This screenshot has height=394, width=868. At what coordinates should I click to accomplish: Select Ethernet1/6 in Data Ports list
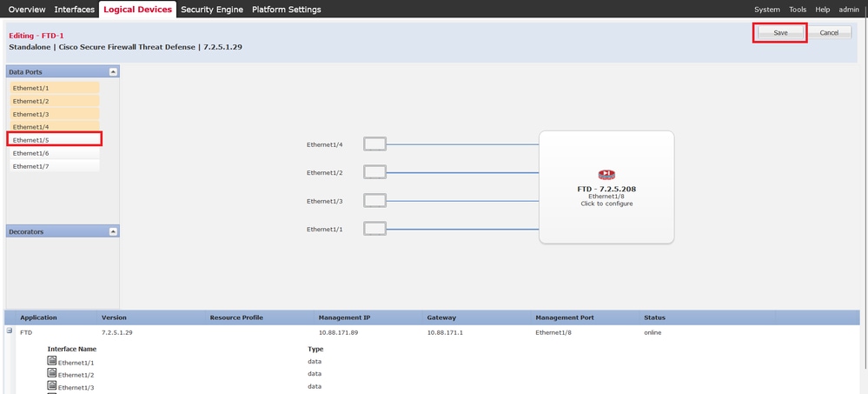click(x=55, y=153)
